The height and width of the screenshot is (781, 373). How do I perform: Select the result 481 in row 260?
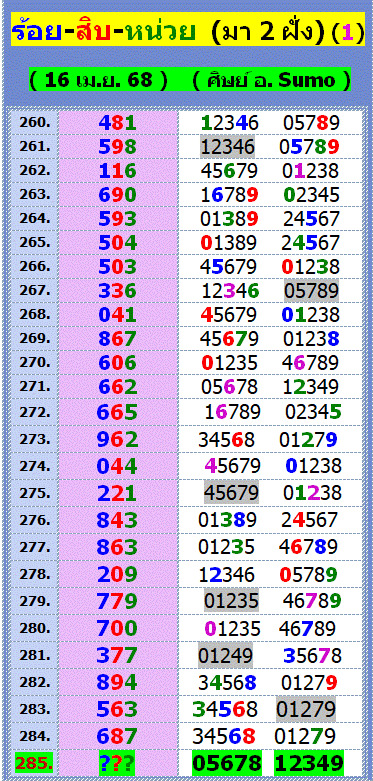(x=118, y=123)
